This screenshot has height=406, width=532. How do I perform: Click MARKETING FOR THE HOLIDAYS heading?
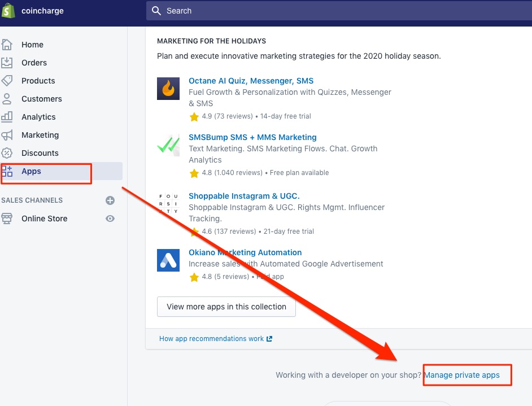tap(211, 41)
